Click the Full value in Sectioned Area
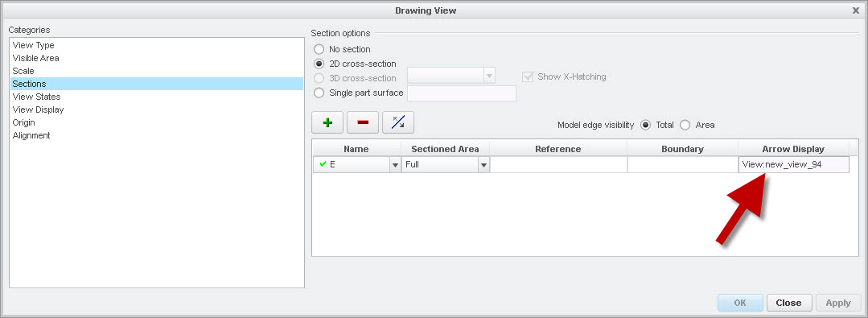Viewport: 868px width, 318px height. coord(412,164)
